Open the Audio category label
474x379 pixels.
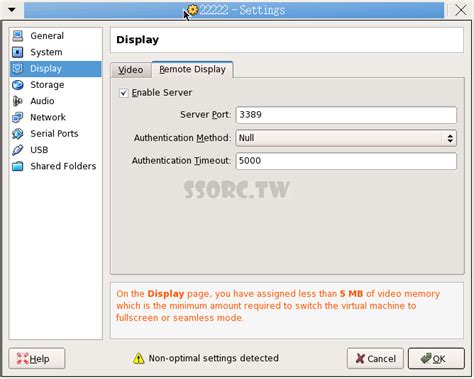tap(42, 101)
